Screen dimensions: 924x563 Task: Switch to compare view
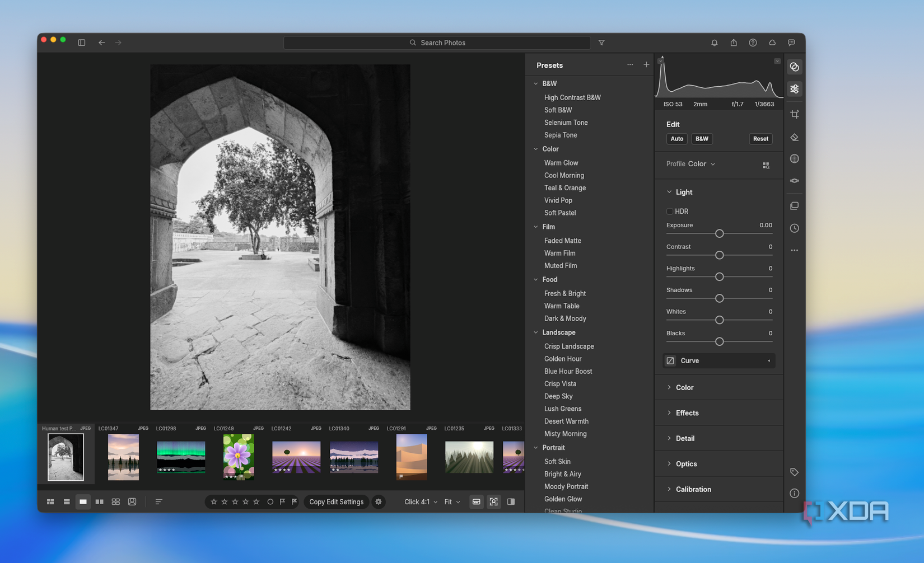click(99, 502)
